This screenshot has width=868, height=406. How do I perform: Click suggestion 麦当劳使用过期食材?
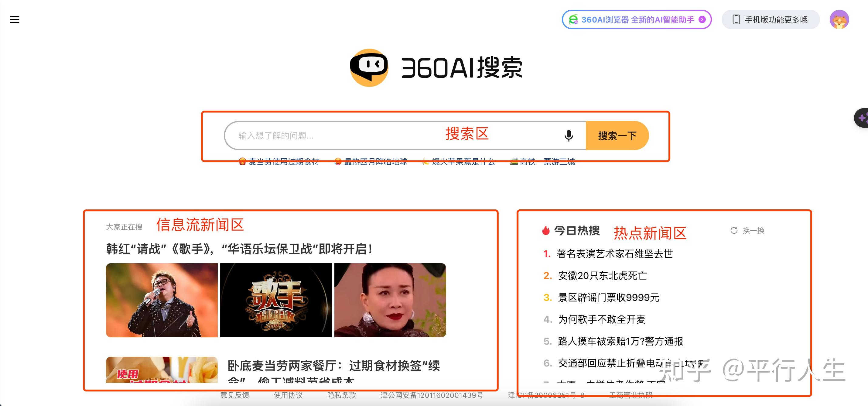[279, 162]
